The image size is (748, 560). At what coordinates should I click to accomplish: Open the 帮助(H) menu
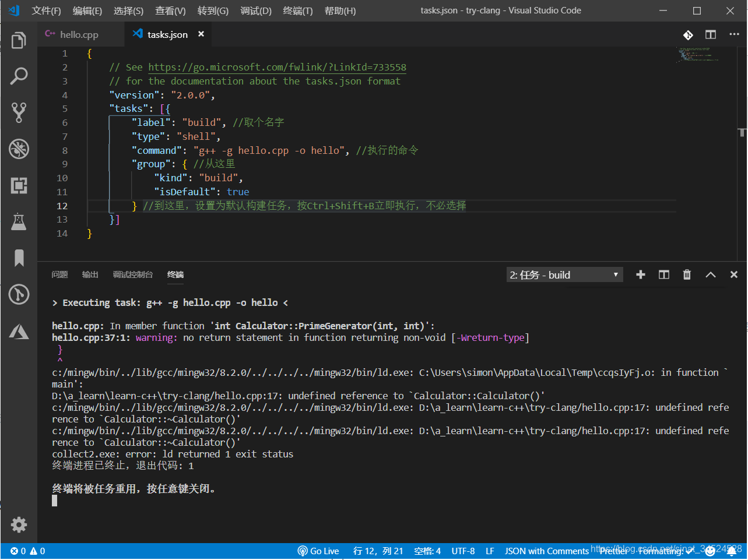point(340,10)
